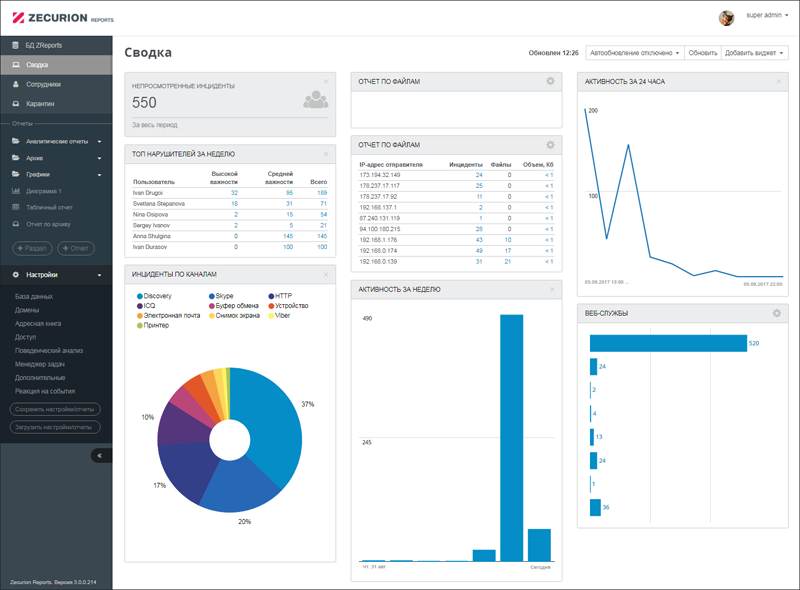Image resolution: width=800 pixels, height=590 pixels.
Task: Click the super admin avatar picture
Action: [x=727, y=18]
